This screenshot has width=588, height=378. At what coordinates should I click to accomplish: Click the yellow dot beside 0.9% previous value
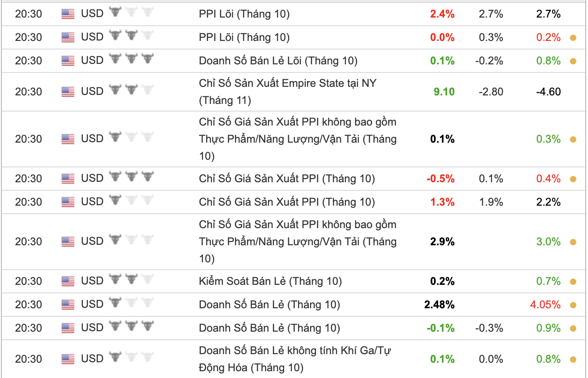[x=573, y=328]
